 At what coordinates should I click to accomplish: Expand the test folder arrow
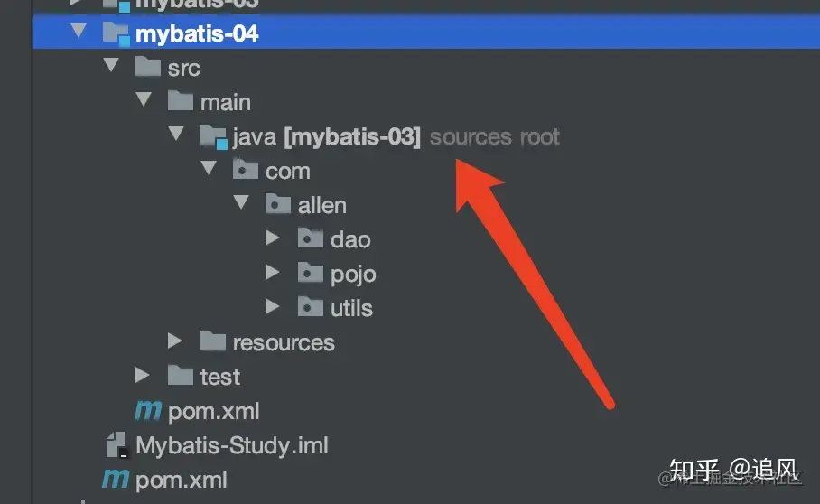point(143,375)
